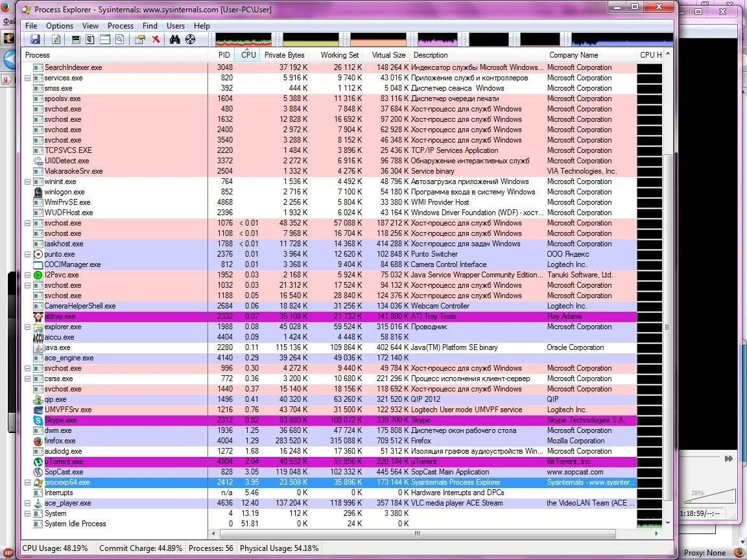Click the binoculars Find Handle icon
Screen dimensions: 747x560
click(174, 40)
